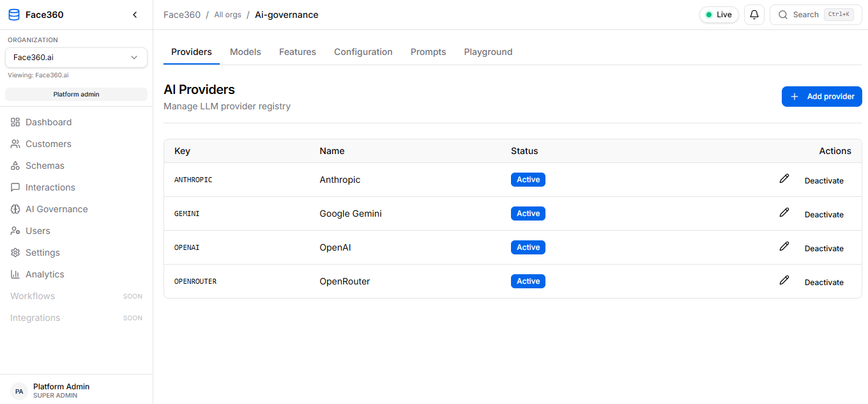Deactivate the OpenAI provider

coord(824,249)
